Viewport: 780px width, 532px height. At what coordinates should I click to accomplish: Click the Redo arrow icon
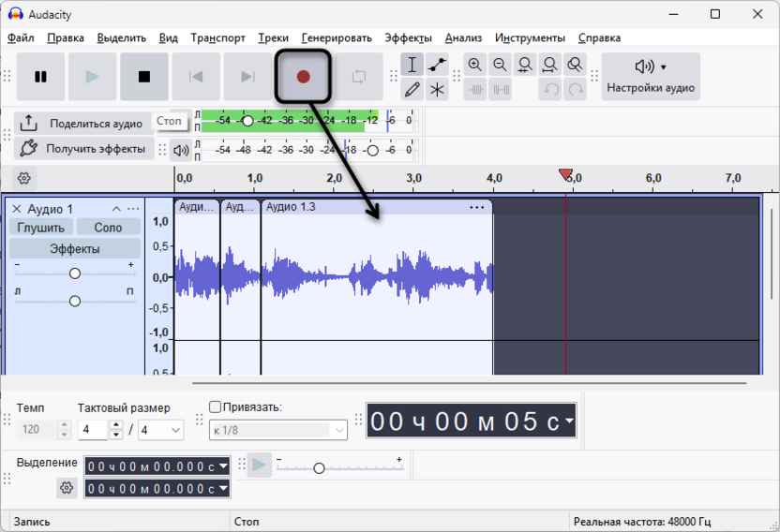click(576, 90)
